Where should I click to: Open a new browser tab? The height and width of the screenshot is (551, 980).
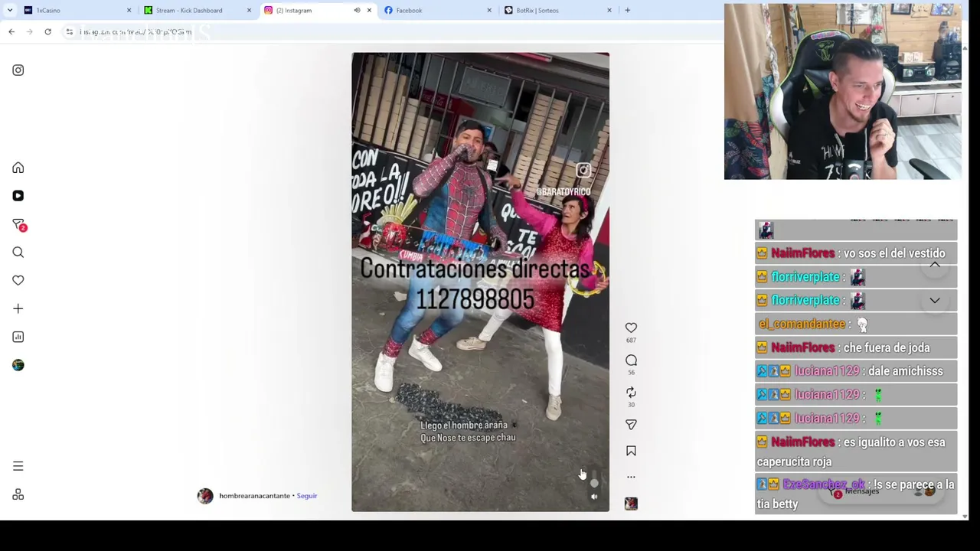tap(627, 11)
